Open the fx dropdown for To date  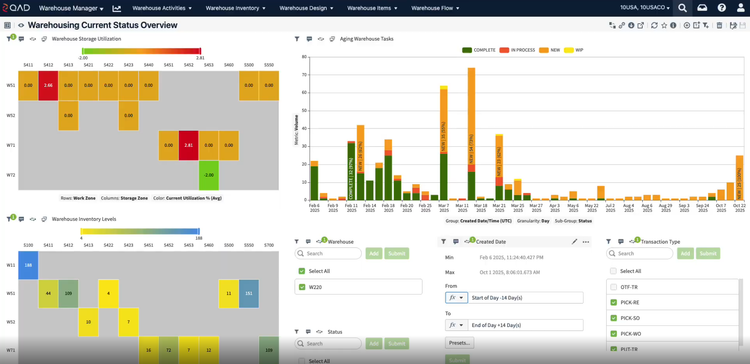(x=456, y=325)
